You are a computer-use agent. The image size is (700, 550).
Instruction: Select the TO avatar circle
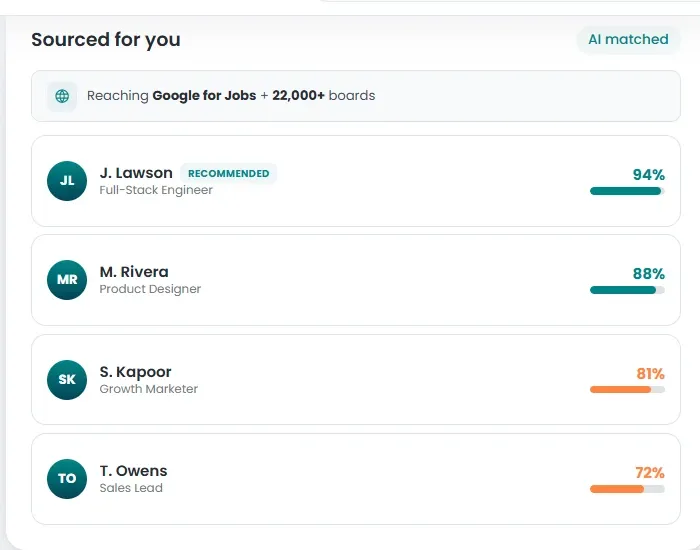pos(67,479)
